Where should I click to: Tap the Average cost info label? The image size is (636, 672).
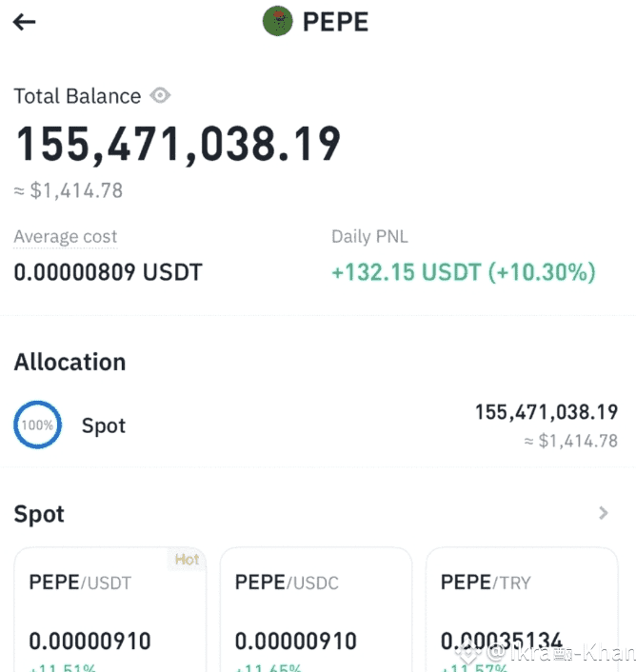click(x=65, y=237)
